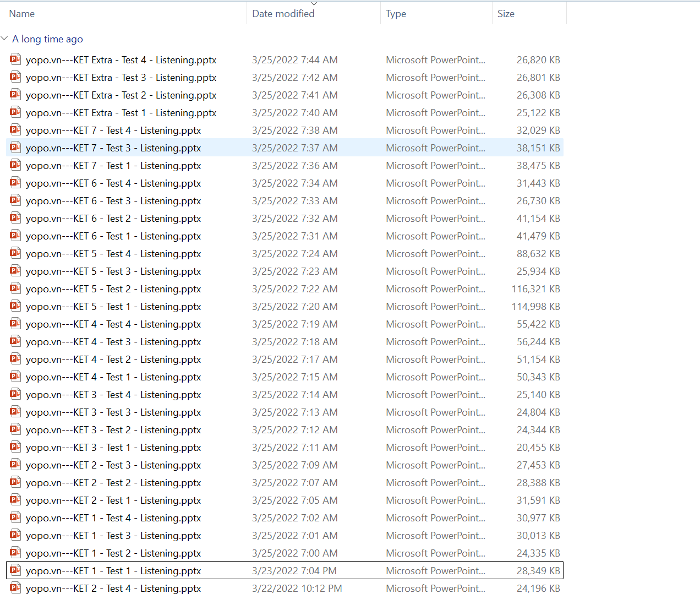
Task: Click the 88,632 KB size cell
Action: coord(538,254)
